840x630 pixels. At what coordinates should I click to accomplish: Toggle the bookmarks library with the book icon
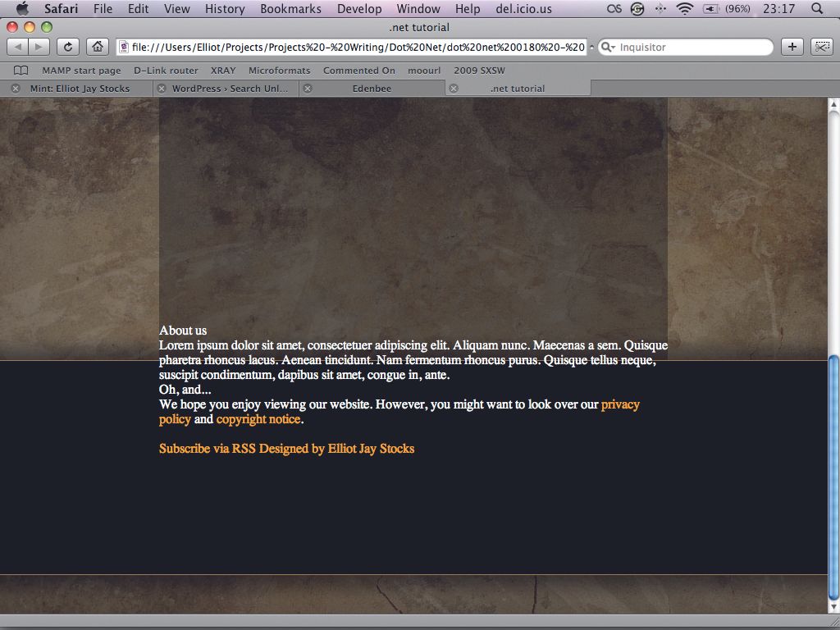click(x=20, y=71)
